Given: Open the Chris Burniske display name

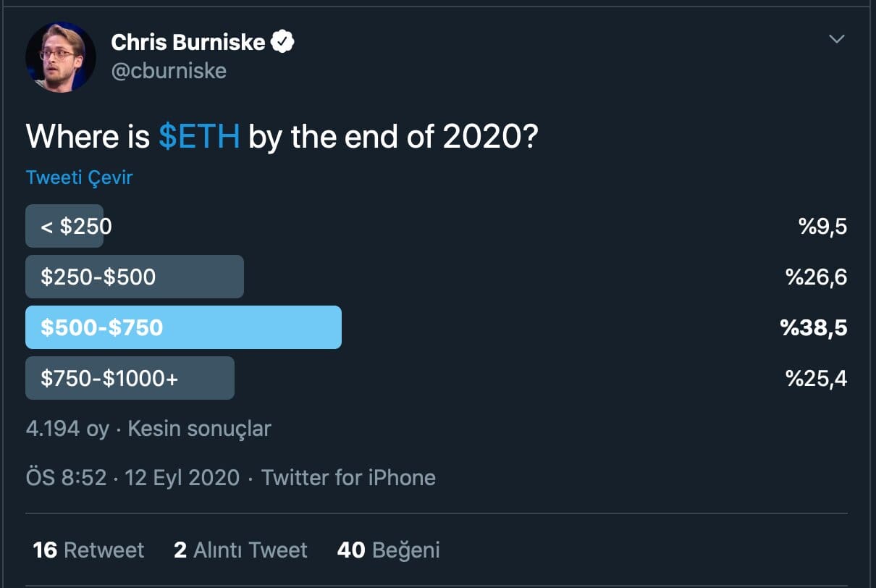Looking at the screenshot, I should 188,43.
